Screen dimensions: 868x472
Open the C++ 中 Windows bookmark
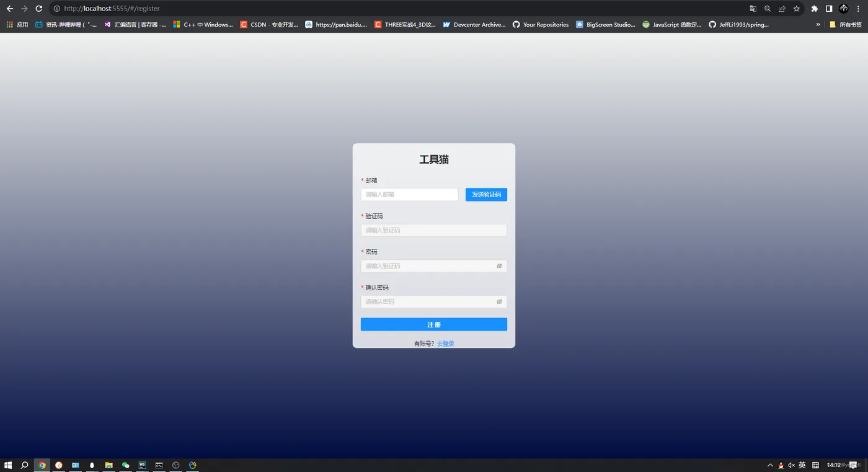point(203,25)
